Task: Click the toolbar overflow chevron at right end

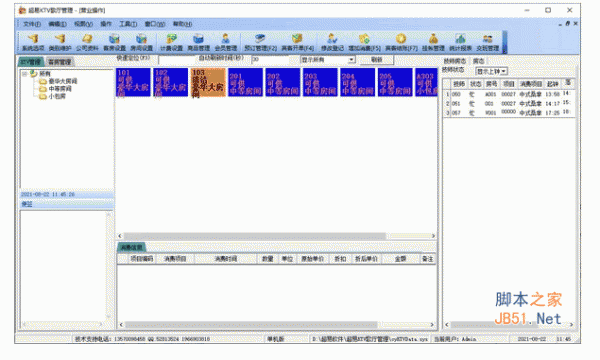Action: coord(504,42)
